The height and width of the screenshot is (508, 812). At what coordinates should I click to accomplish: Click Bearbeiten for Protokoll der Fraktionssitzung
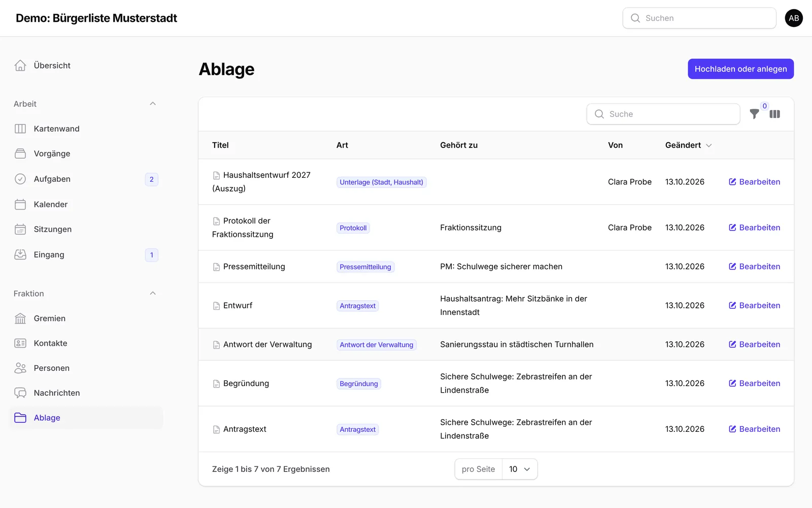point(755,228)
